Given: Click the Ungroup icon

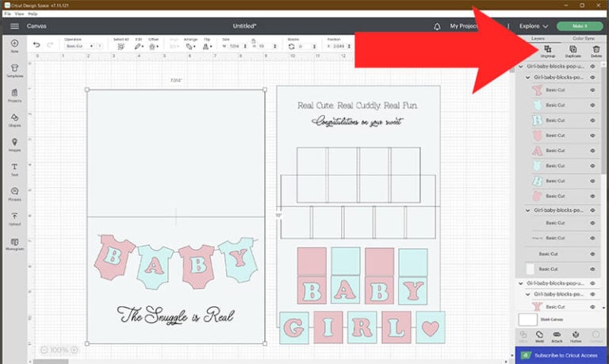Looking at the screenshot, I should [548, 49].
